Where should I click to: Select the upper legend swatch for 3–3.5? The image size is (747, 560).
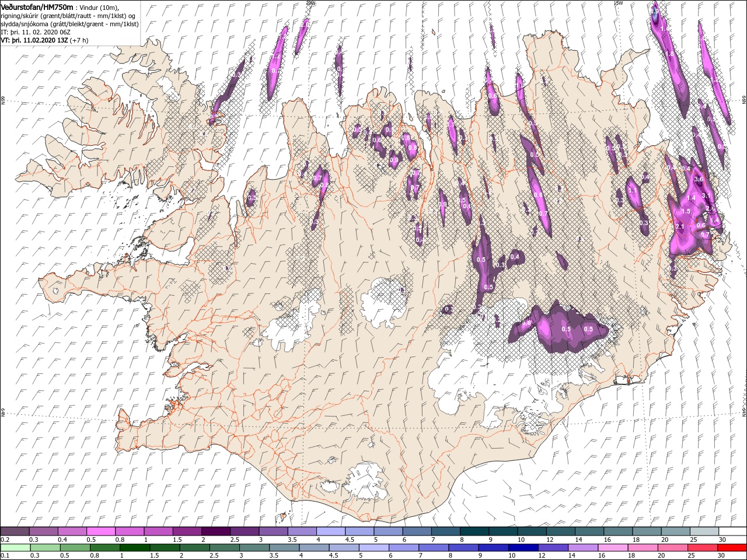point(273,531)
